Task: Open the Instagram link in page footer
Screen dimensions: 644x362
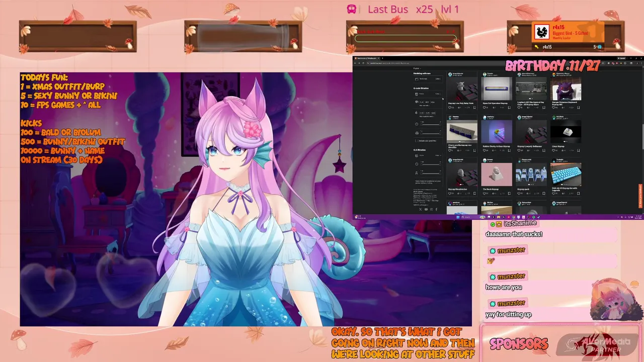Action: [432, 209]
